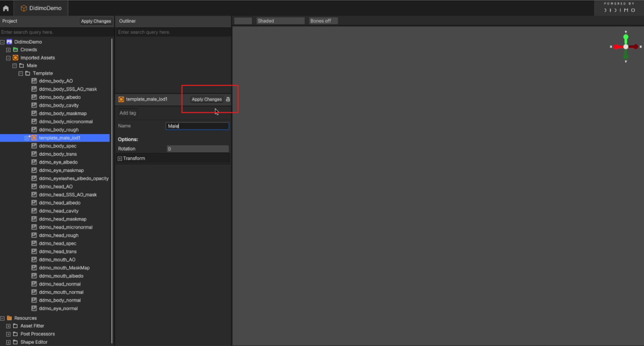Select ddmo_eye_normal in the tree
This screenshot has width=644, height=346.
click(58, 308)
